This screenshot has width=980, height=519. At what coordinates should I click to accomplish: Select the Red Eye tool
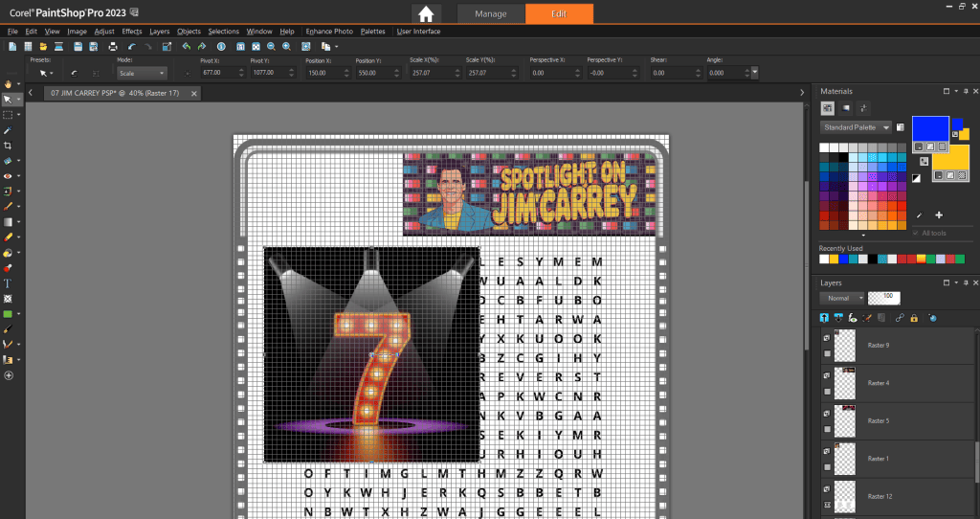point(8,176)
